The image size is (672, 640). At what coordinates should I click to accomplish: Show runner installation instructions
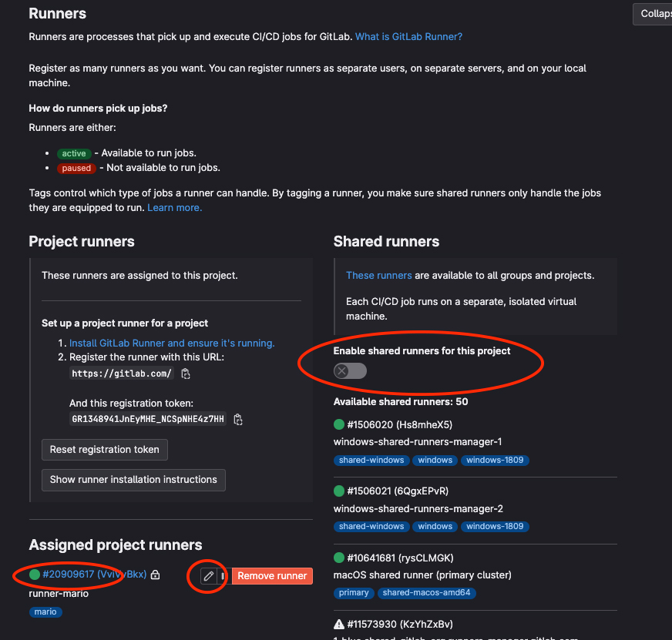(134, 480)
